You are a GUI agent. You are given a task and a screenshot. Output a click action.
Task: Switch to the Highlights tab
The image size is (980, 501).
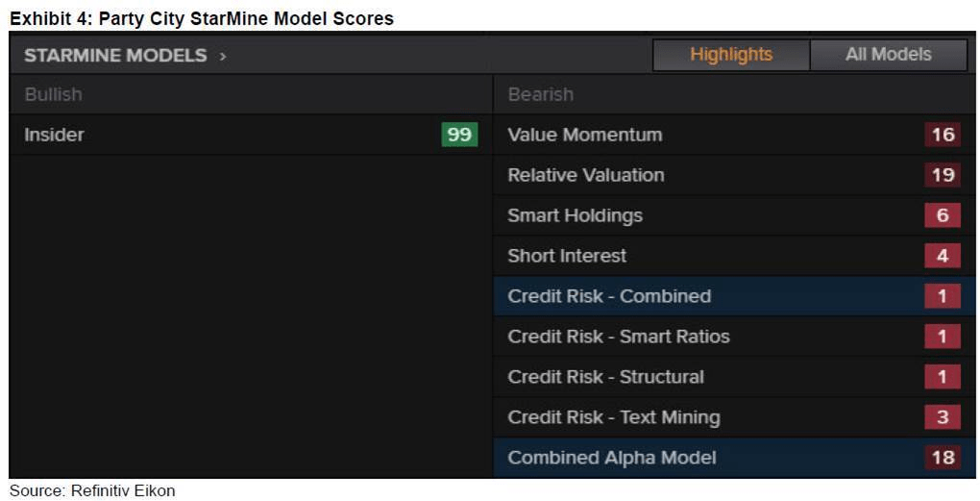point(731,55)
